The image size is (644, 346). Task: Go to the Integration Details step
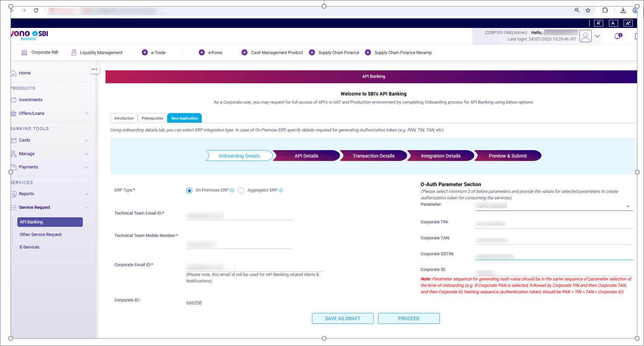click(x=441, y=156)
